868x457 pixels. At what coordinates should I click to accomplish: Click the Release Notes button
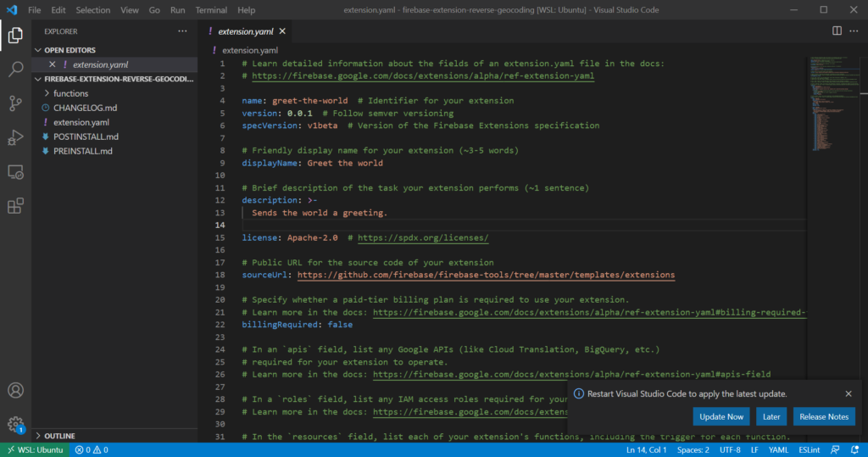click(x=824, y=416)
